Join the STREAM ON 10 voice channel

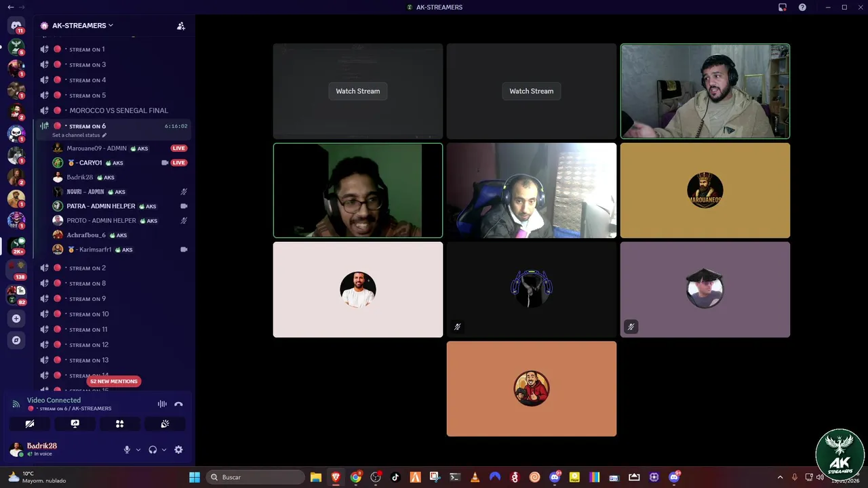click(x=113, y=314)
